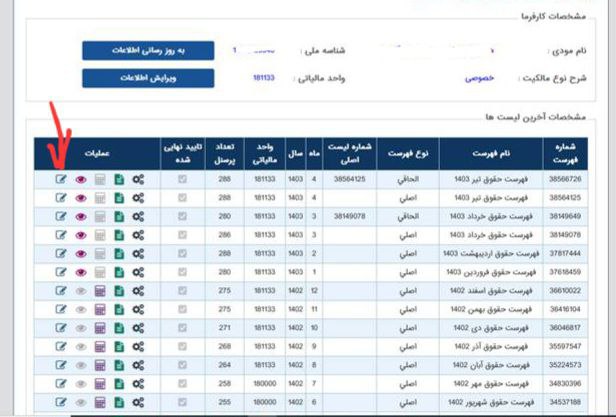
Task: Toggle final approval checkbox for list 36416104
Action: click(182, 309)
